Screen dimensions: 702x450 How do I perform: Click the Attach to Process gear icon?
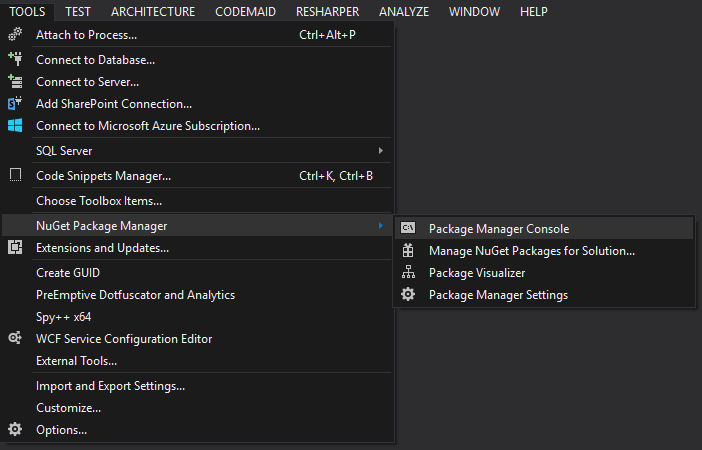coord(15,35)
